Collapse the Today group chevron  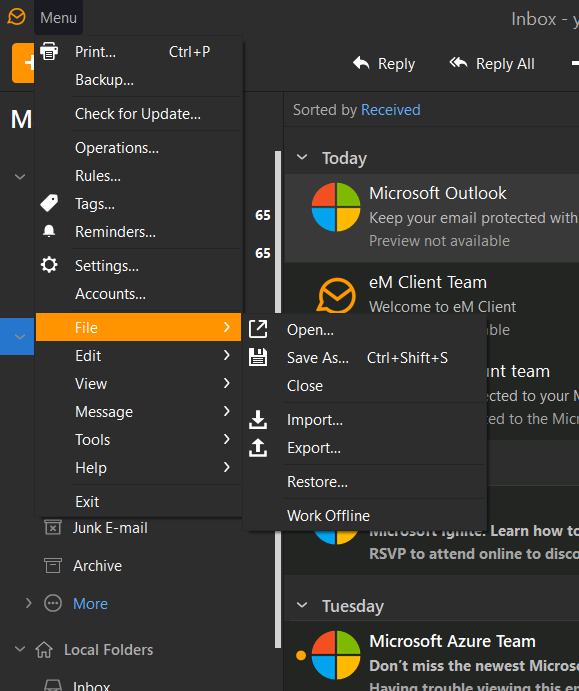point(302,157)
